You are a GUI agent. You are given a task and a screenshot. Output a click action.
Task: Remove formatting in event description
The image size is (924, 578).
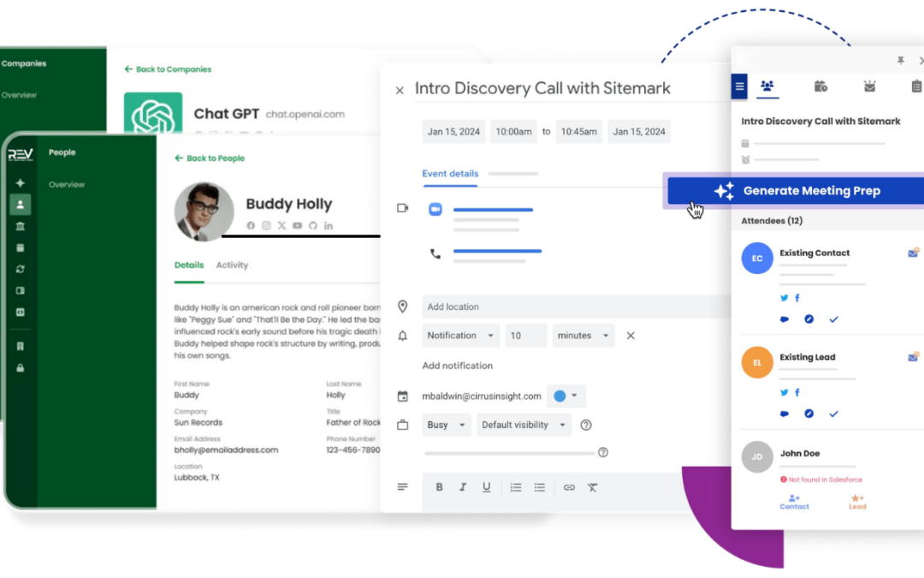tap(592, 487)
